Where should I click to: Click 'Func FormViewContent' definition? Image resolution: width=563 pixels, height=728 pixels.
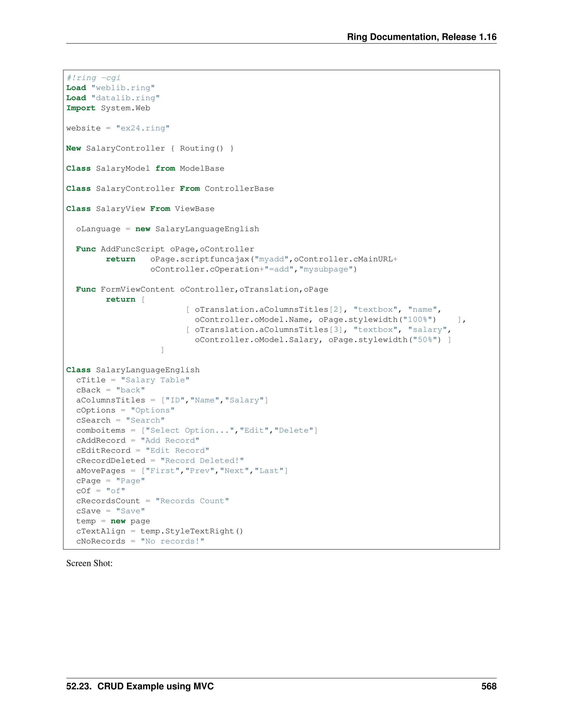pyautogui.click(x=202, y=289)
